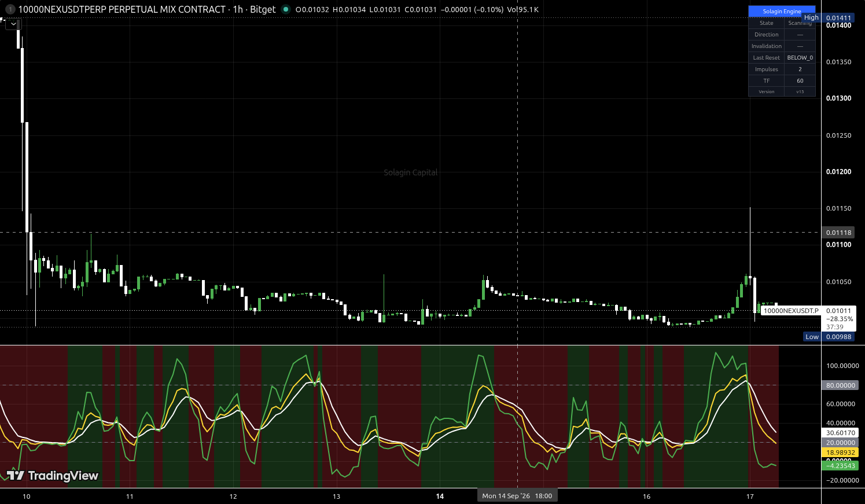This screenshot has height=504, width=865.
Task: Click the white 30.60170 indicator value label
Action: [840, 433]
